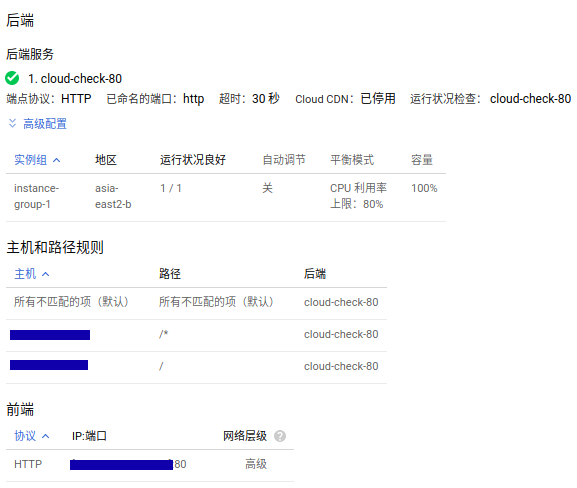Click the 容量 column header
The height and width of the screenshot is (488, 577).
pos(422,160)
